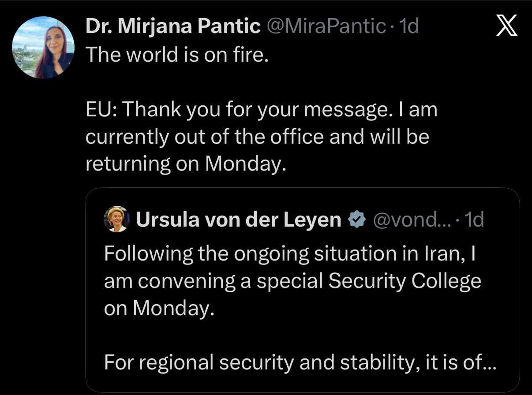532x395 pixels.
Task: Open the Dr. Mirjana Pantic display name
Action: point(173,27)
